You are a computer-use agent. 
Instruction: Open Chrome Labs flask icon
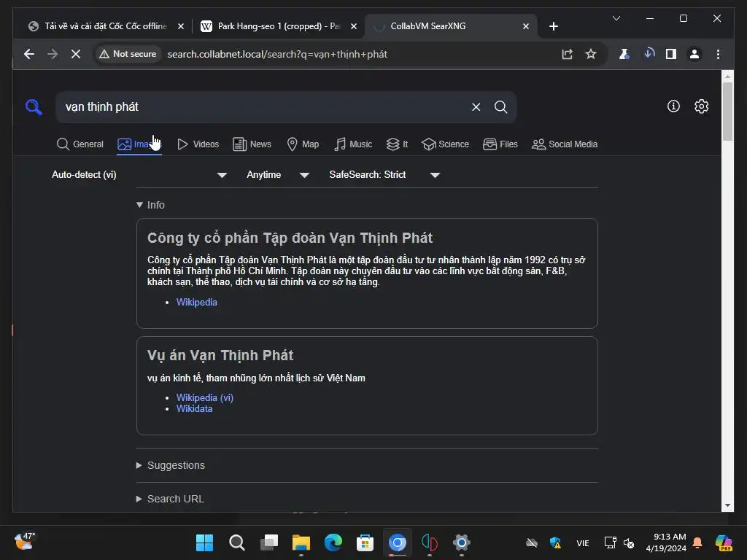[624, 54]
